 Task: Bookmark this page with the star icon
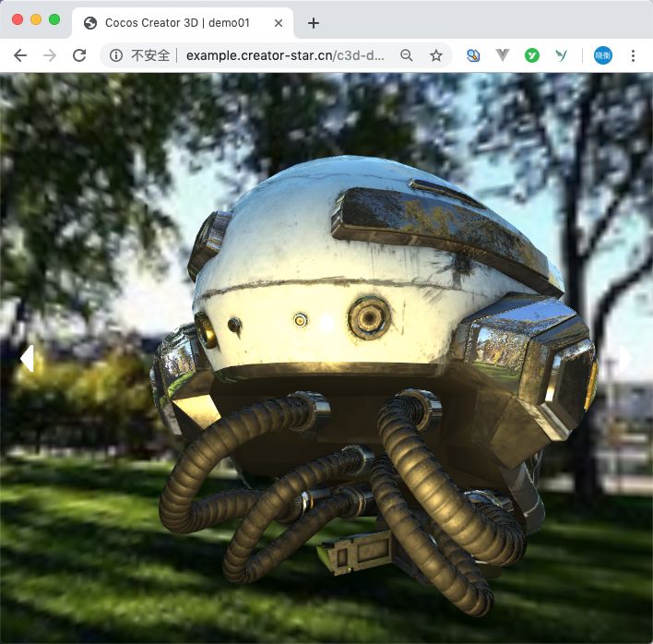point(436,55)
